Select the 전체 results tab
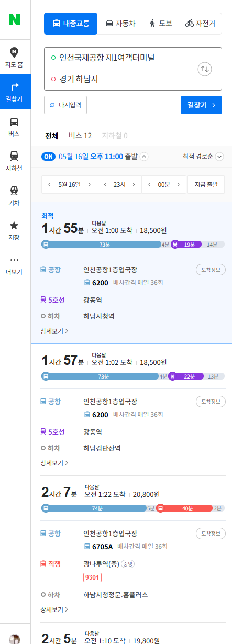The height and width of the screenshot is (644, 232). coord(51,136)
